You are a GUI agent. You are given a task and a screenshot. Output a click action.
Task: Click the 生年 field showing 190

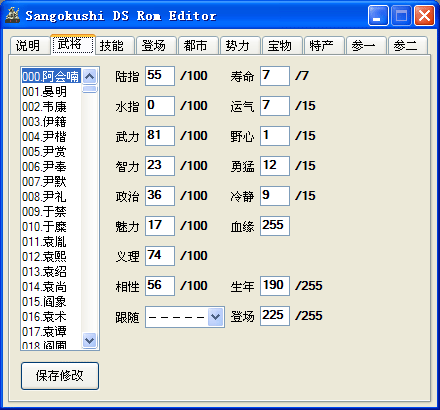point(275,286)
